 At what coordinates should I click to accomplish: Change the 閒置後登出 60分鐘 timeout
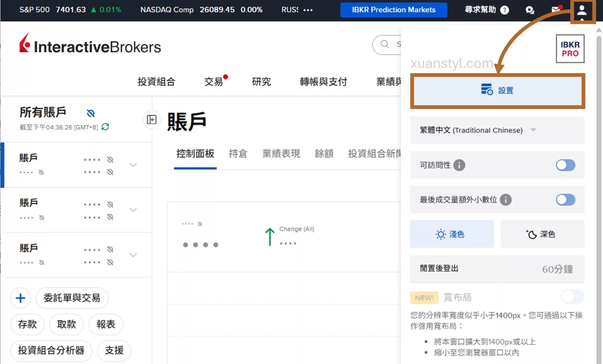497,269
